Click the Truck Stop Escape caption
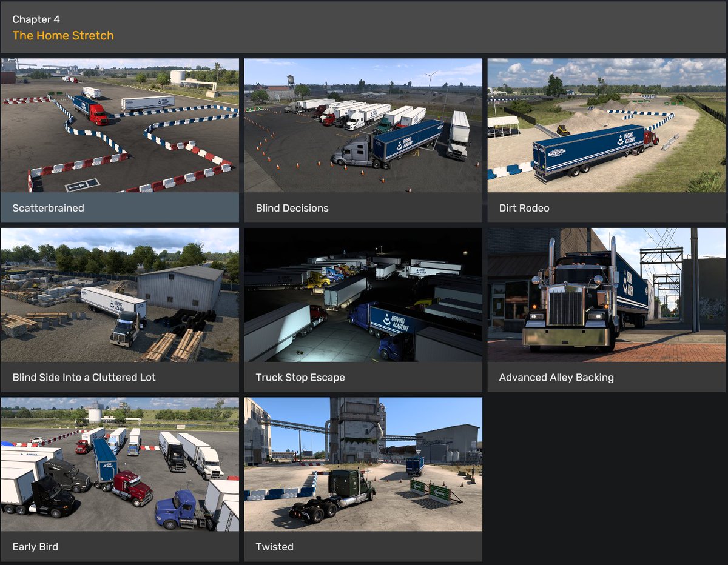The image size is (728, 565). tap(300, 378)
